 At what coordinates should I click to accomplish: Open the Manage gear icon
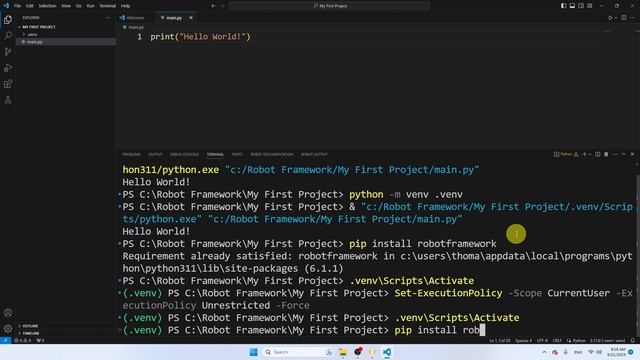[x=8, y=328]
